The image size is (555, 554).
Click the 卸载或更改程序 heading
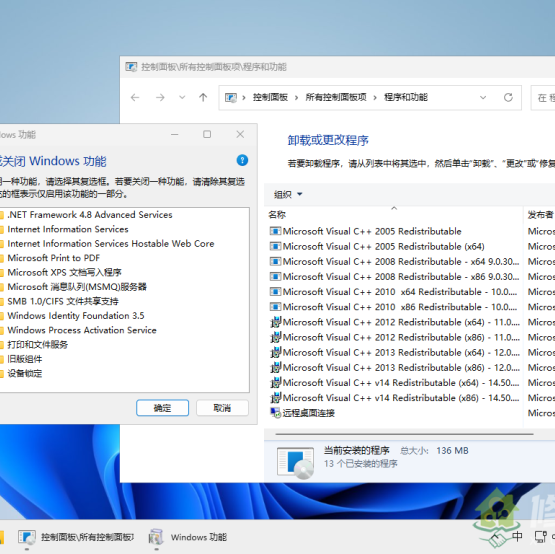[x=328, y=140]
